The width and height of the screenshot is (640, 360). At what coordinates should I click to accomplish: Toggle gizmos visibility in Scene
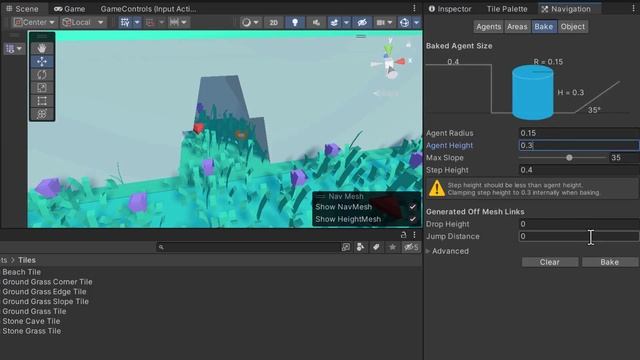404,22
